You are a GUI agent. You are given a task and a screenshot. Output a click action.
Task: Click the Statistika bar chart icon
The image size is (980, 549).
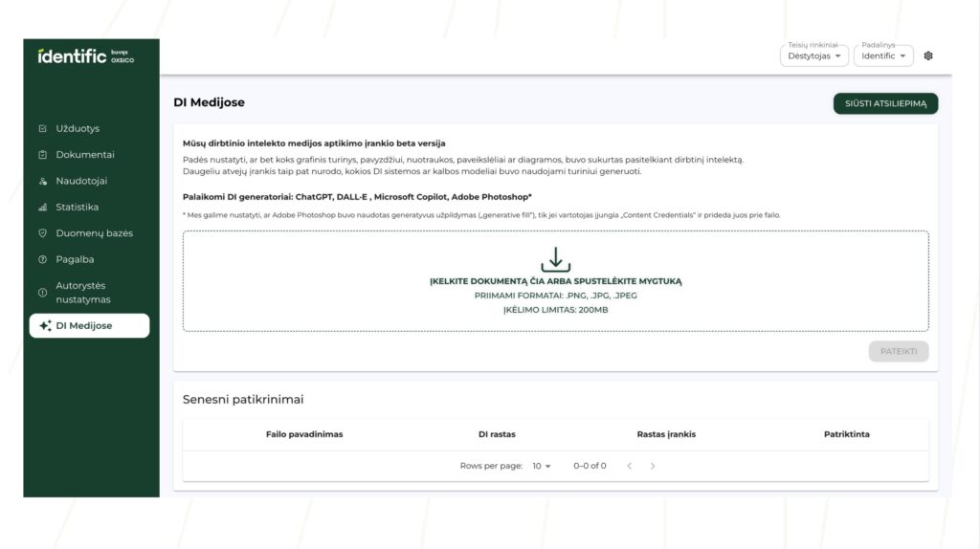(42, 207)
